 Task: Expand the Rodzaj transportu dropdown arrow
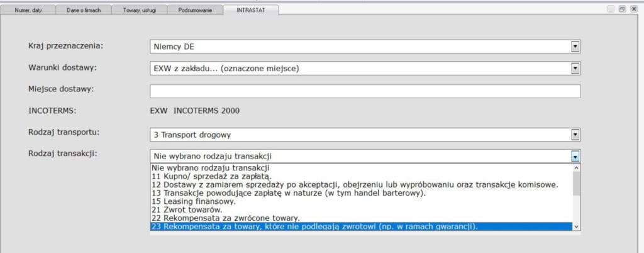575,134
